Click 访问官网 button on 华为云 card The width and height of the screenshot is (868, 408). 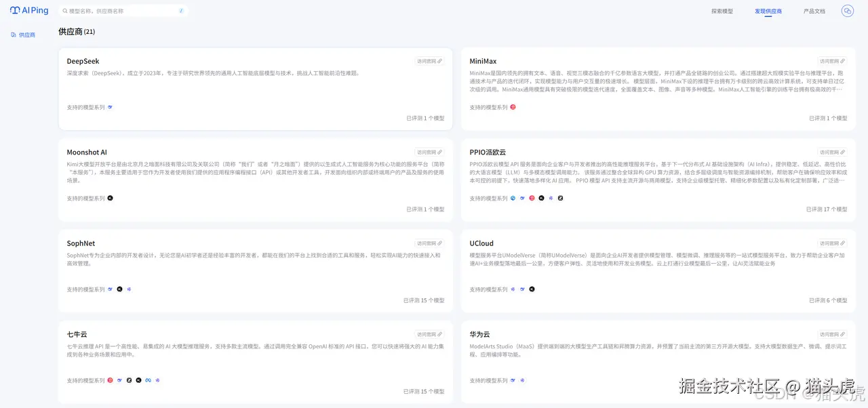coord(833,334)
